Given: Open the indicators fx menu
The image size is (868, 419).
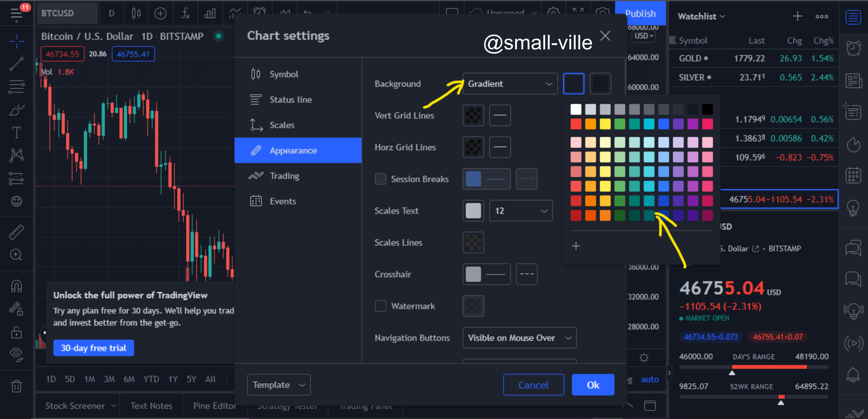Looking at the screenshot, I should 185,13.
